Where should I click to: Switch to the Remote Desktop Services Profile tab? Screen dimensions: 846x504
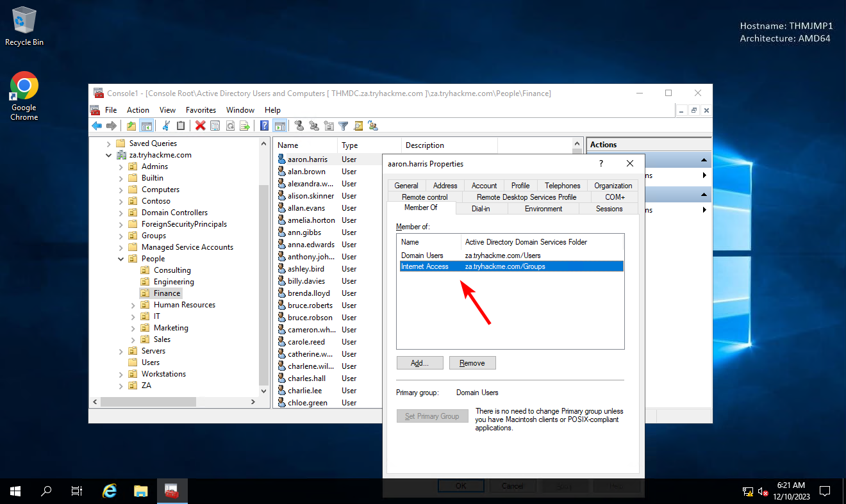(526, 197)
